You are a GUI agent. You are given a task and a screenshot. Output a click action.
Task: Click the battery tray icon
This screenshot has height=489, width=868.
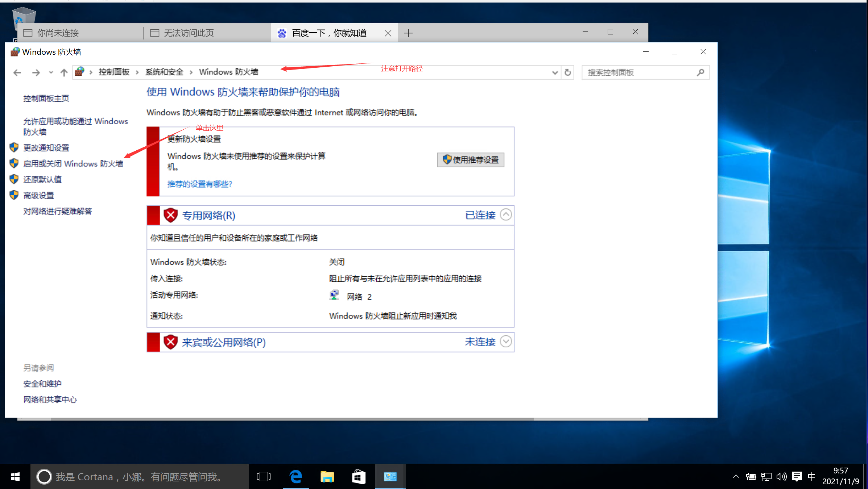751,477
